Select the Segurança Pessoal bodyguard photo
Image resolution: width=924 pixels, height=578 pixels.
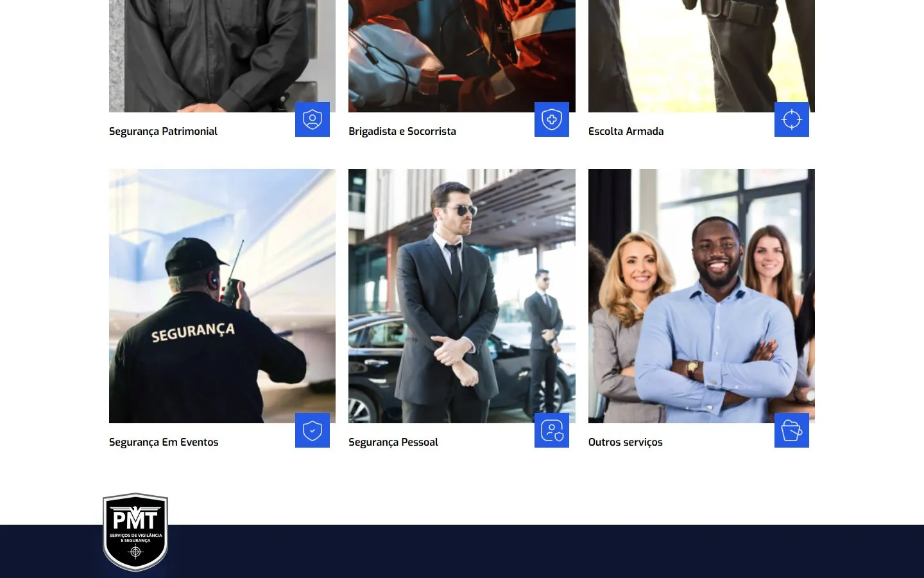pyautogui.click(x=462, y=296)
